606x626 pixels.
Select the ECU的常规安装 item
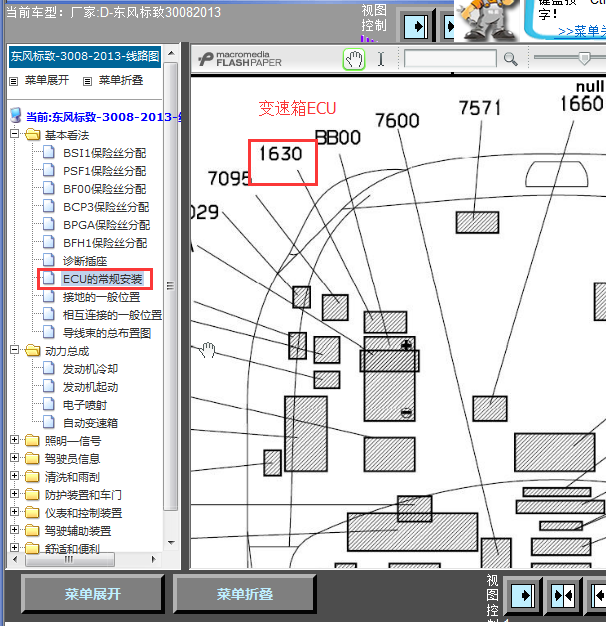point(103,279)
